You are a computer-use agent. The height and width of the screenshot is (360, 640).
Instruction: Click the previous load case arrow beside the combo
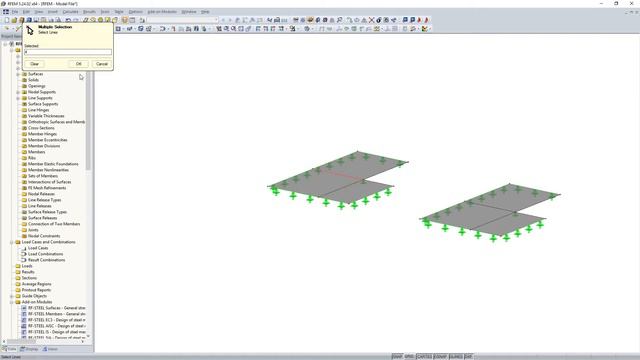tap(223, 20)
